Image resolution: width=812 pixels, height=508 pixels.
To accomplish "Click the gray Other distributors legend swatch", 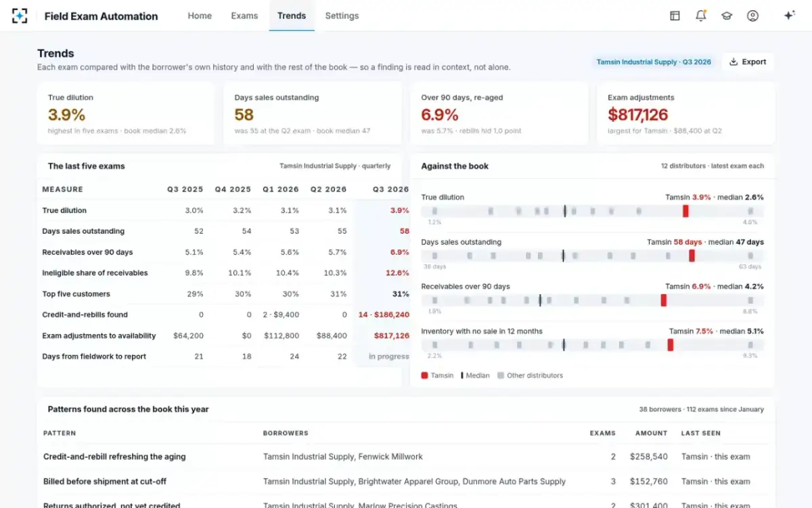I will [x=500, y=375].
